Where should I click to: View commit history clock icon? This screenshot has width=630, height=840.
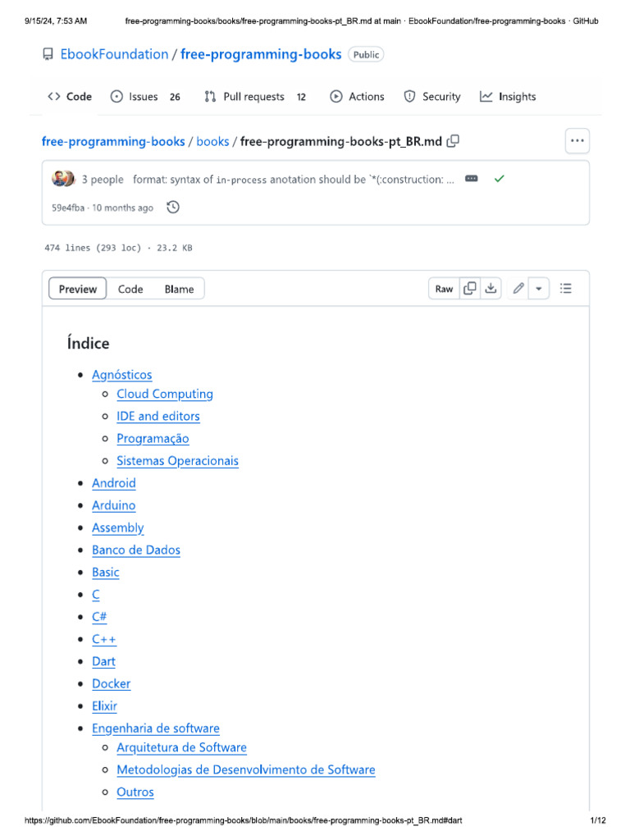click(173, 208)
